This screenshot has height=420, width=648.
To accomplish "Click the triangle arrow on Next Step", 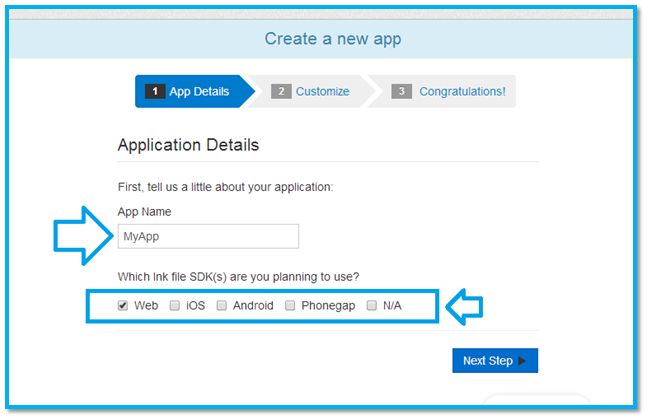I will [x=522, y=361].
